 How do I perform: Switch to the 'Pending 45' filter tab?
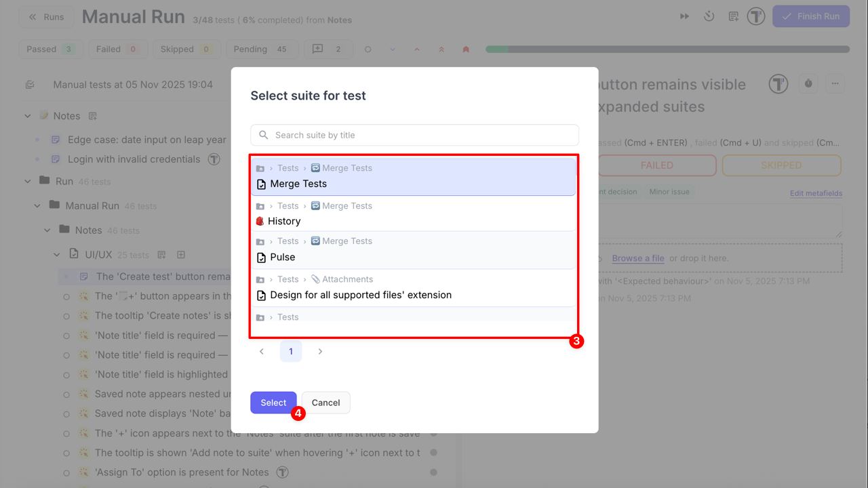pyautogui.click(x=261, y=49)
